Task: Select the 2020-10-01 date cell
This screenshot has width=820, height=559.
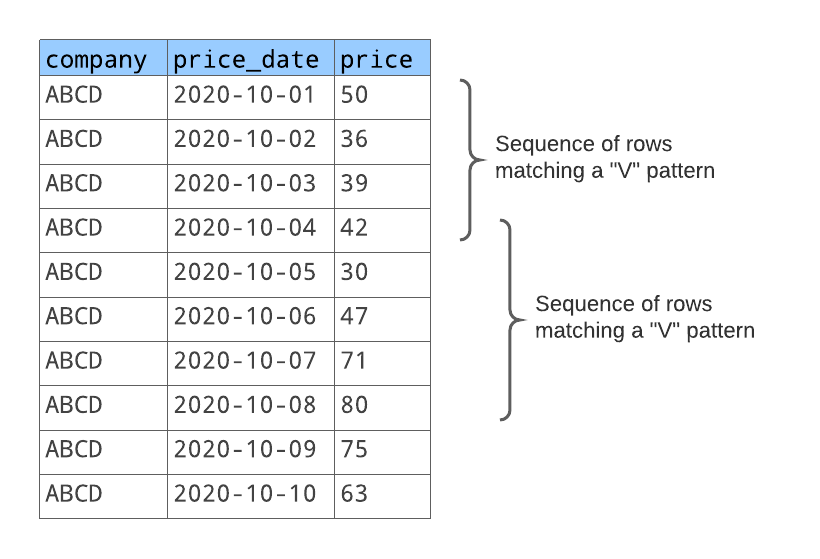Action: (x=245, y=95)
